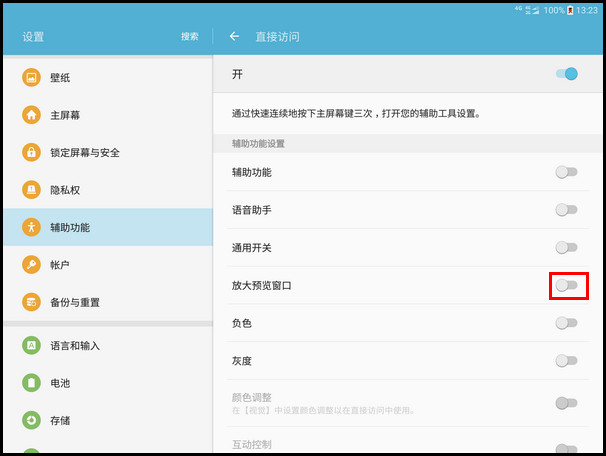606x456 pixels.
Task: Tap the battery (电池) icon
Action: [x=31, y=383]
